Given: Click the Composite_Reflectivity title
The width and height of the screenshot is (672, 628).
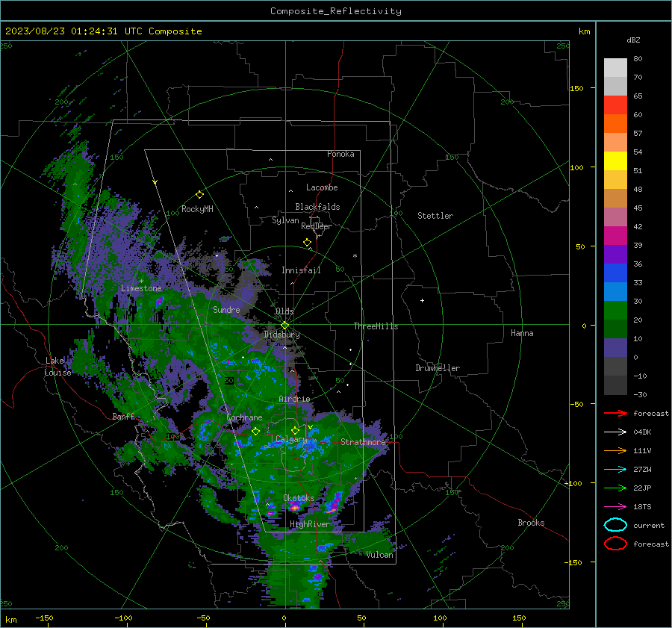Looking at the screenshot, I should (x=336, y=11).
